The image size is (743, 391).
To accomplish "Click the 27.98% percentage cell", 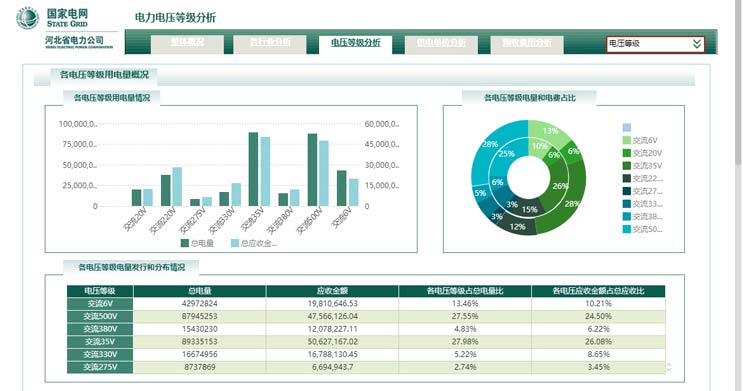I will 465,342.
